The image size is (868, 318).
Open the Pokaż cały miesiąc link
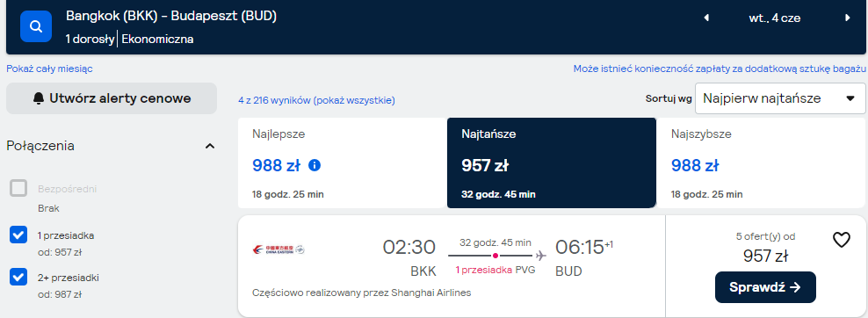[49, 69]
